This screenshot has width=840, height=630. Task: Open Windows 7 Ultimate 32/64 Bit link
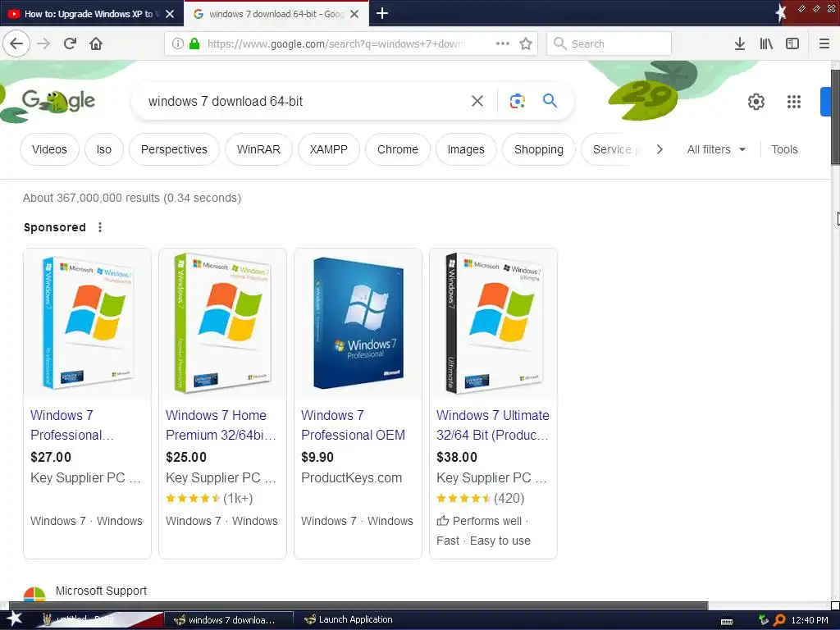492,425
